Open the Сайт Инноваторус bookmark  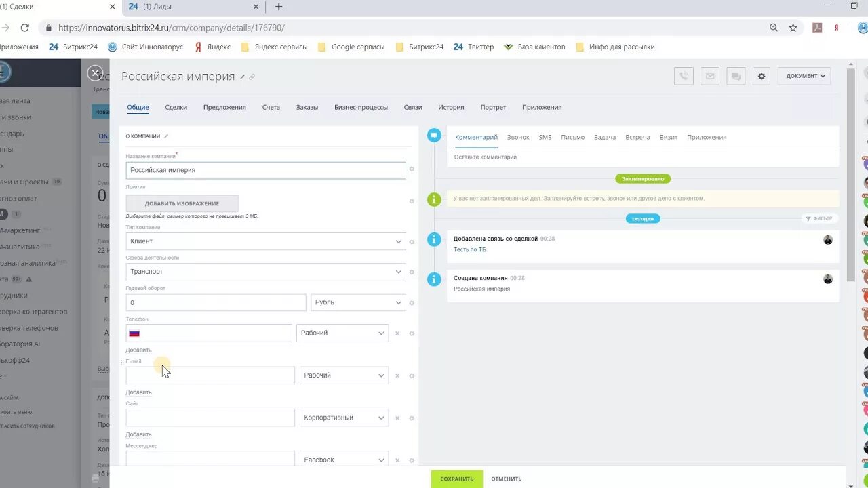click(146, 47)
